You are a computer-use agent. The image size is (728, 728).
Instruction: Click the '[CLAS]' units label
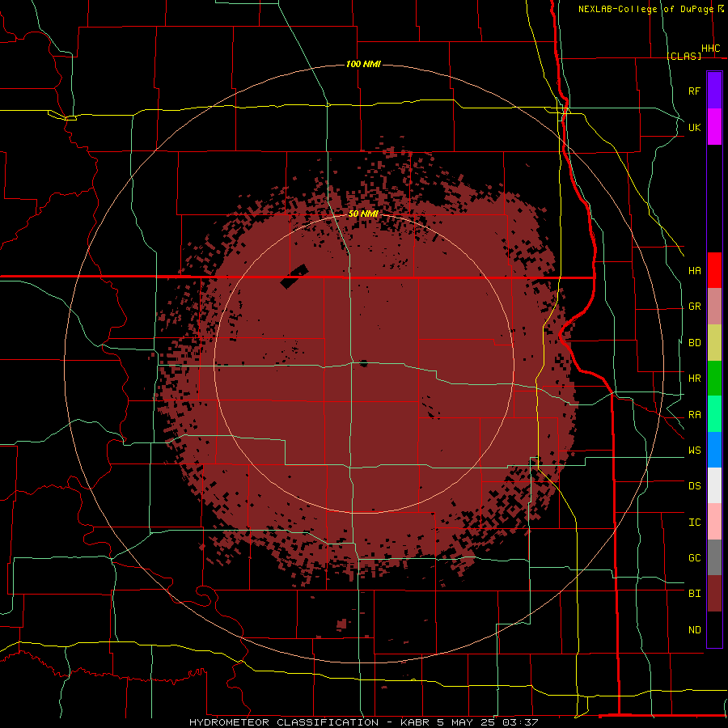(684, 56)
